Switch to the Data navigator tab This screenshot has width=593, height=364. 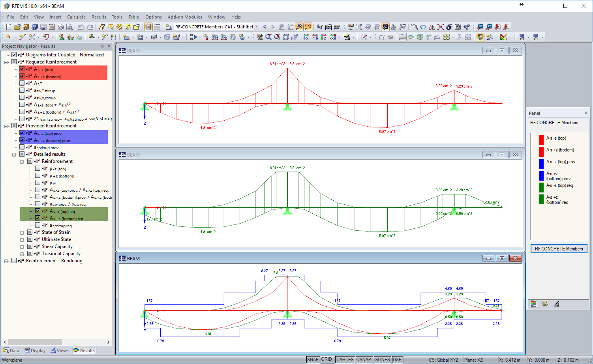point(11,351)
